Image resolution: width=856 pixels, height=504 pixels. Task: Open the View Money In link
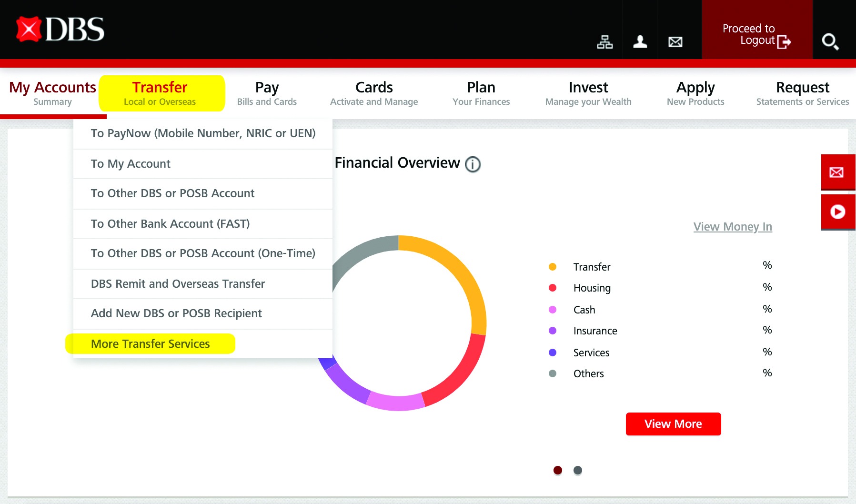[x=732, y=227]
